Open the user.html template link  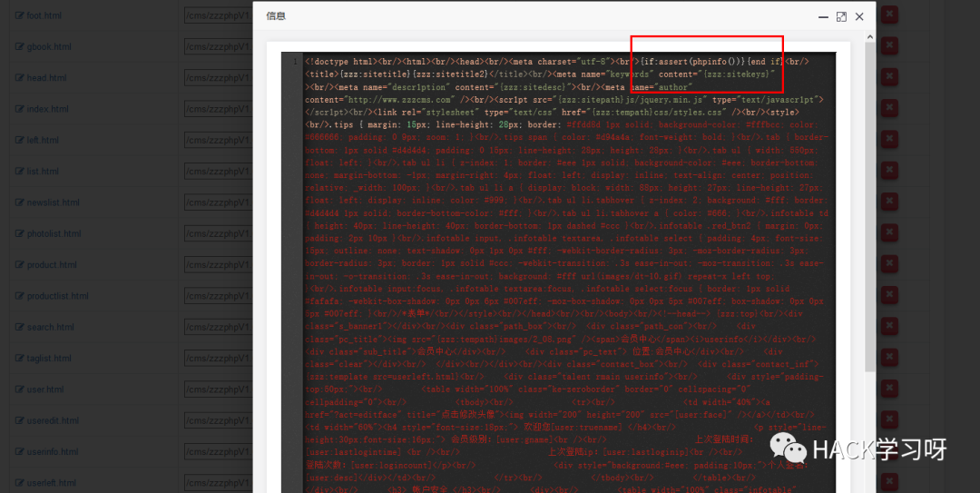point(45,389)
